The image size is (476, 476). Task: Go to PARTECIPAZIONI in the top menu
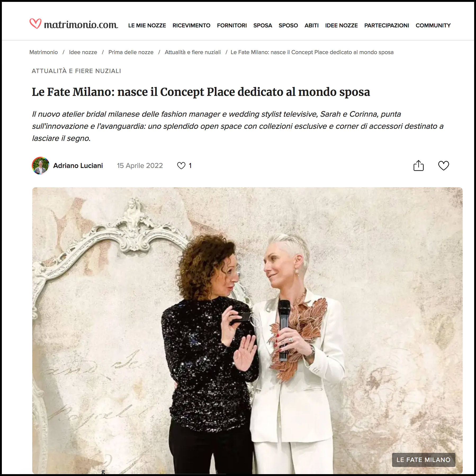tap(387, 25)
